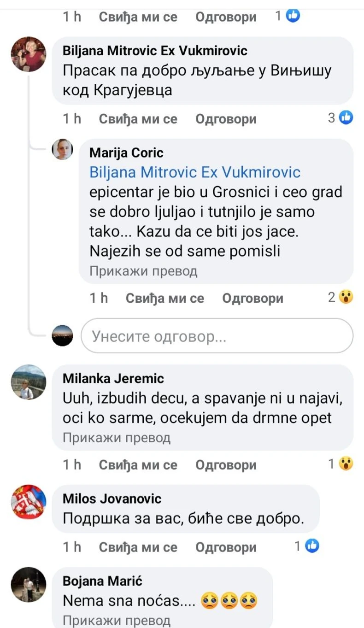This screenshot has height=628, width=364.
Task: Click the wow reaction emoji under Marija Coric's reply
Action: (x=346, y=298)
